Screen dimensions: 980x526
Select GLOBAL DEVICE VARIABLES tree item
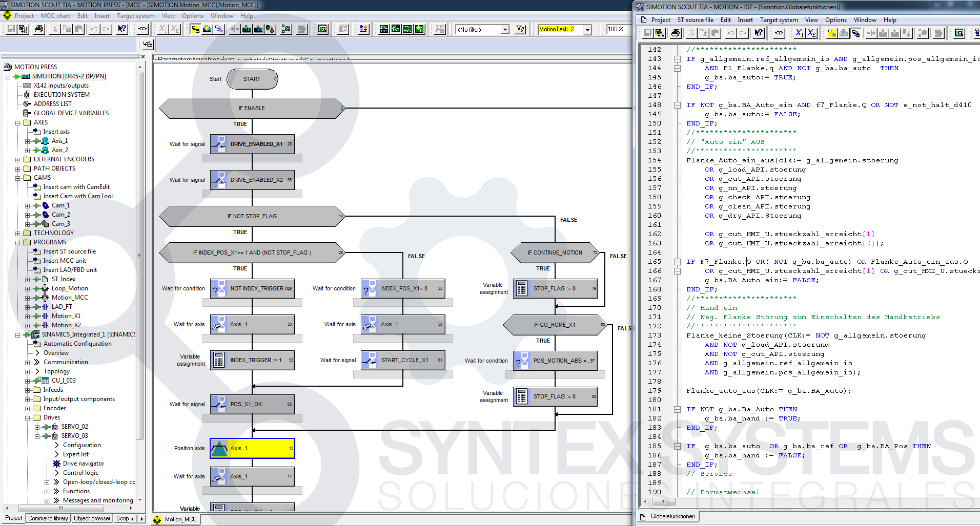coord(71,113)
